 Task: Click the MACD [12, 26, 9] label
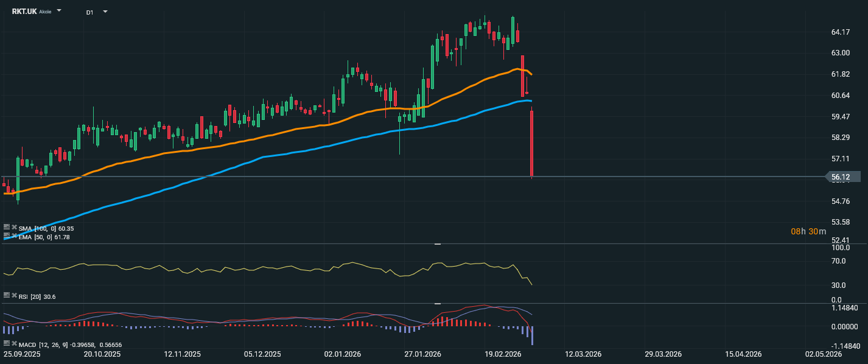tap(70, 345)
